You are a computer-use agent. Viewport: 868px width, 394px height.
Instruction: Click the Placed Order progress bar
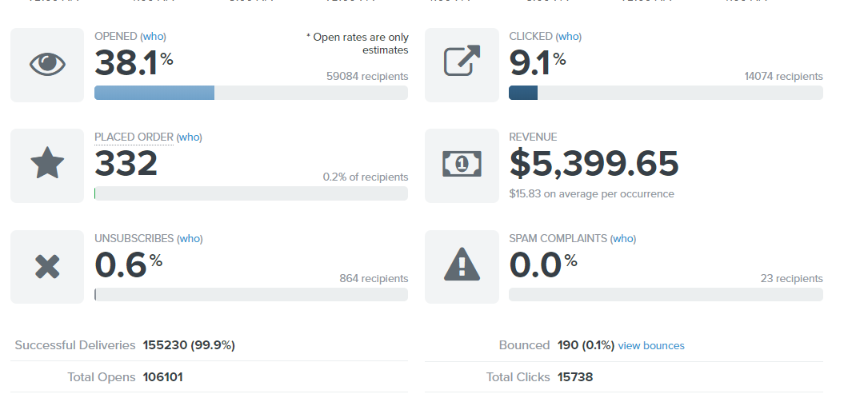pos(250,193)
